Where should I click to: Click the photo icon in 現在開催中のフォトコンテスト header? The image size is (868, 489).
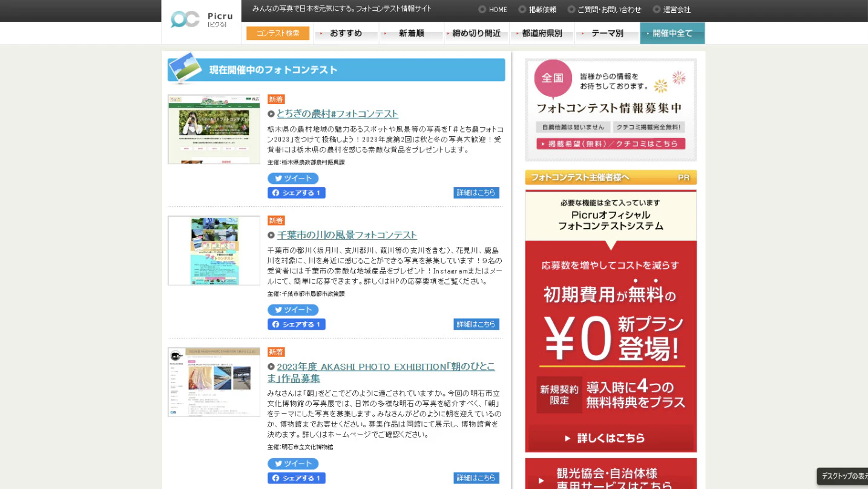tap(185, 67)
